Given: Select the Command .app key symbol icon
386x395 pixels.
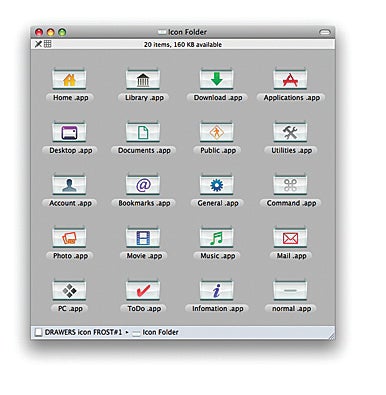Looking at the screenshot, I should tap(290, 184).
